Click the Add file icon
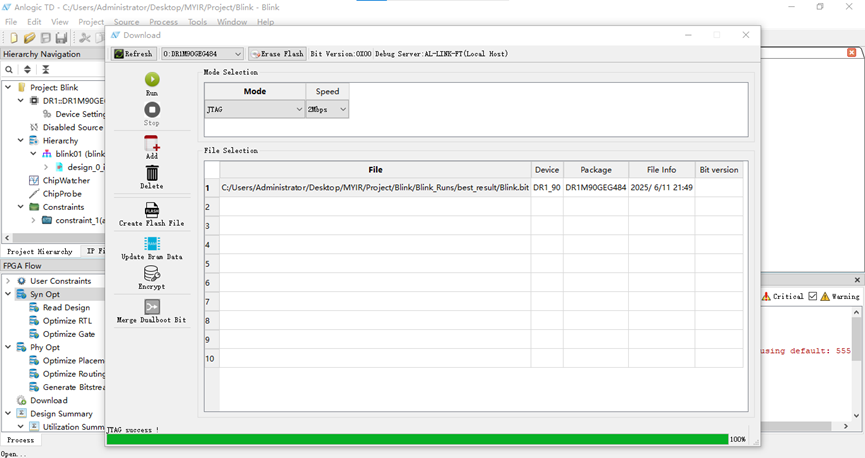 [152, 143]
